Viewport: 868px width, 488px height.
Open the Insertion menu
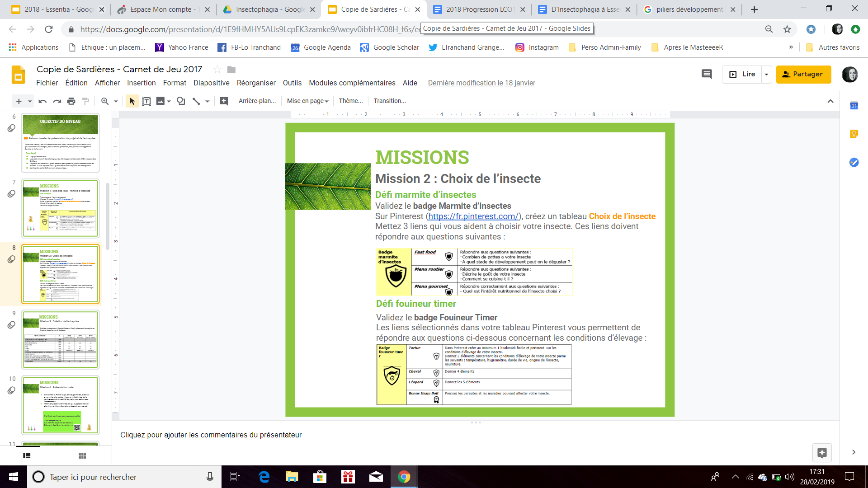pos(141,83)
